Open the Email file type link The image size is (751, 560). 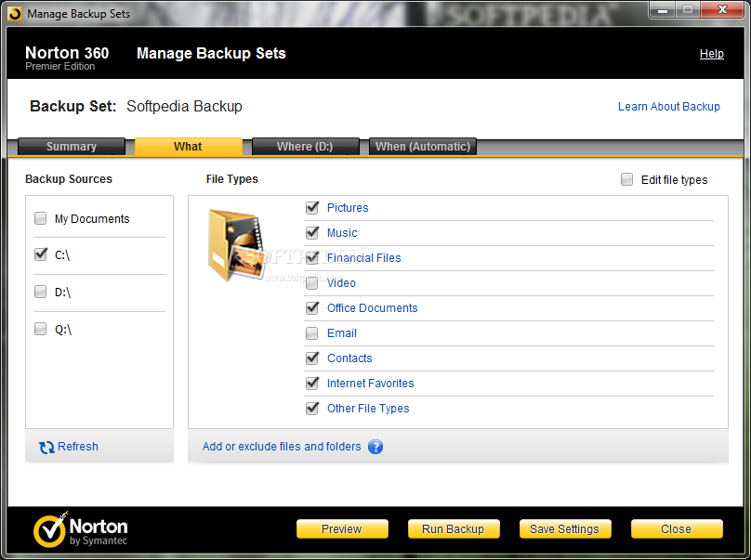(x=342, y=333)
